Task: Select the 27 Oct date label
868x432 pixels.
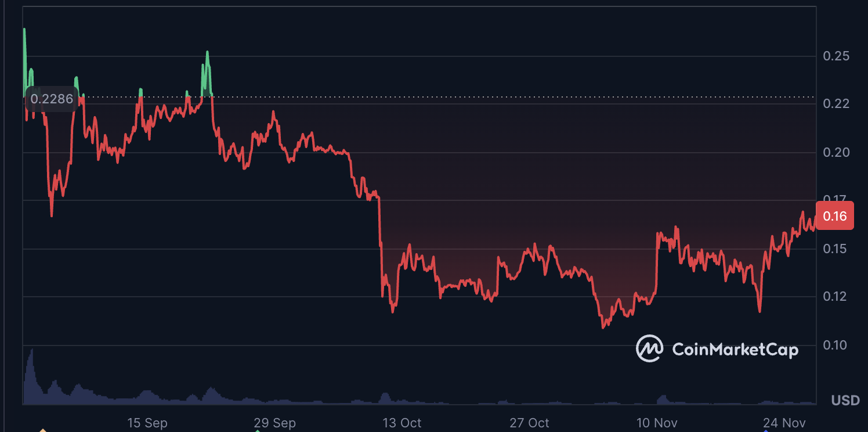Action: tap(530, 423)
